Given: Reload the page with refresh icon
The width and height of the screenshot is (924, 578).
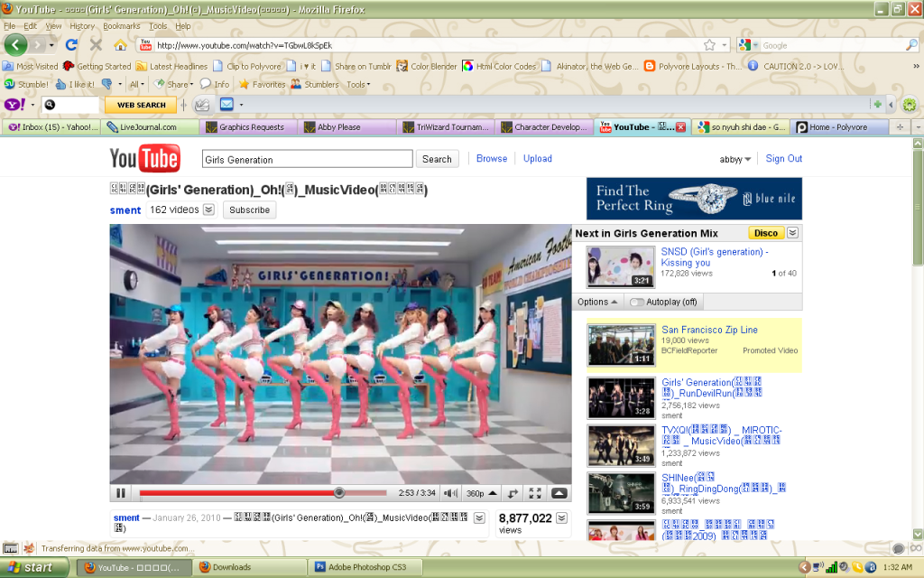Looking at the screenshot, I should tap(71, 45).
